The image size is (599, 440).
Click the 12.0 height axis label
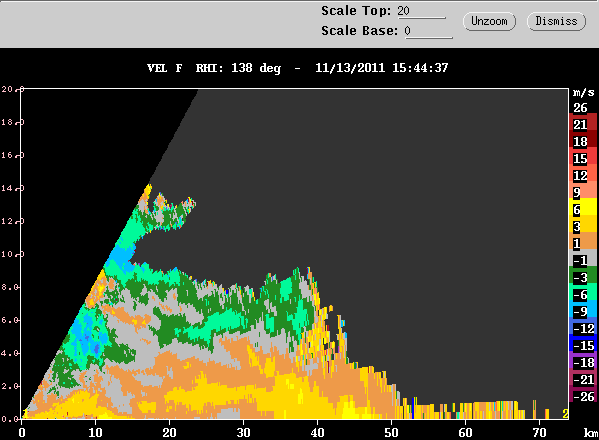point(13,221)
